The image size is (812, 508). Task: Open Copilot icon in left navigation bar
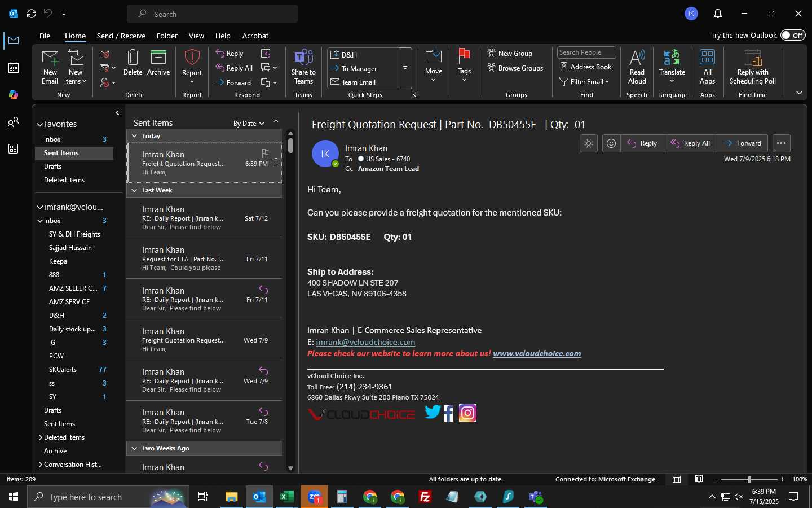[x=14, y=95]
